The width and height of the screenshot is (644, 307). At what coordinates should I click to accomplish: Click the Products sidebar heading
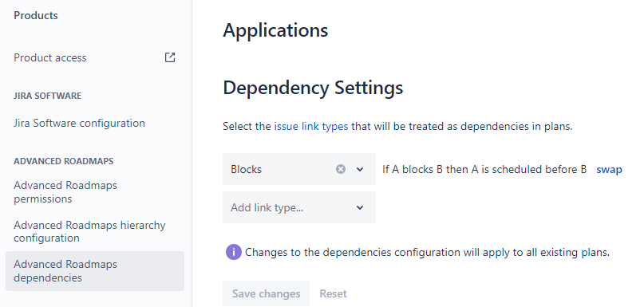tap(36, 15)
